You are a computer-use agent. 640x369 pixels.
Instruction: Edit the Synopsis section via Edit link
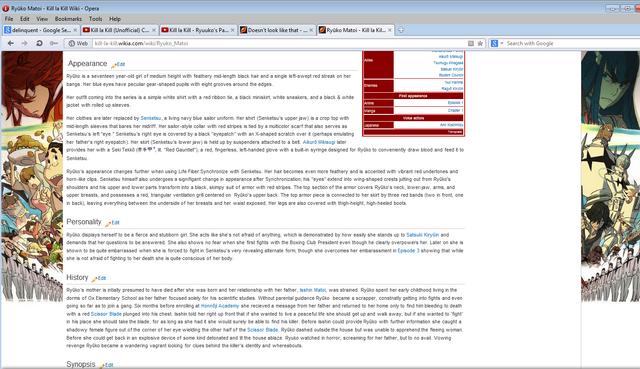point(109,365)
